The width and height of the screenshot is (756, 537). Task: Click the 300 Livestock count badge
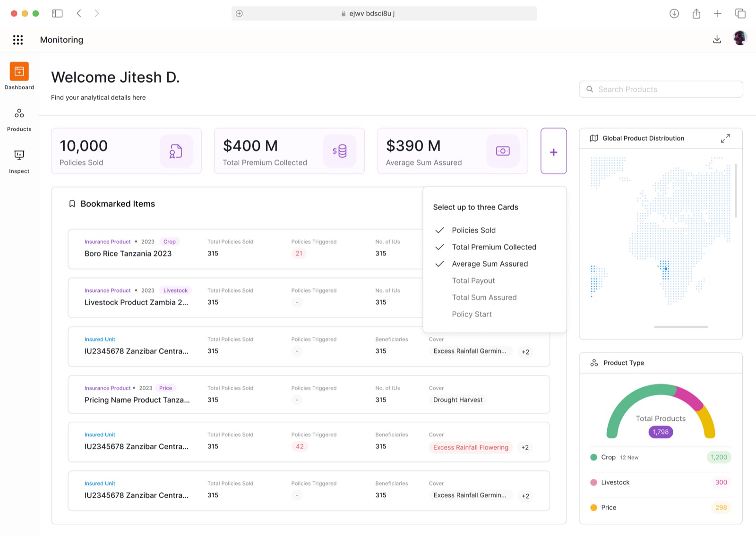[721, 482]
